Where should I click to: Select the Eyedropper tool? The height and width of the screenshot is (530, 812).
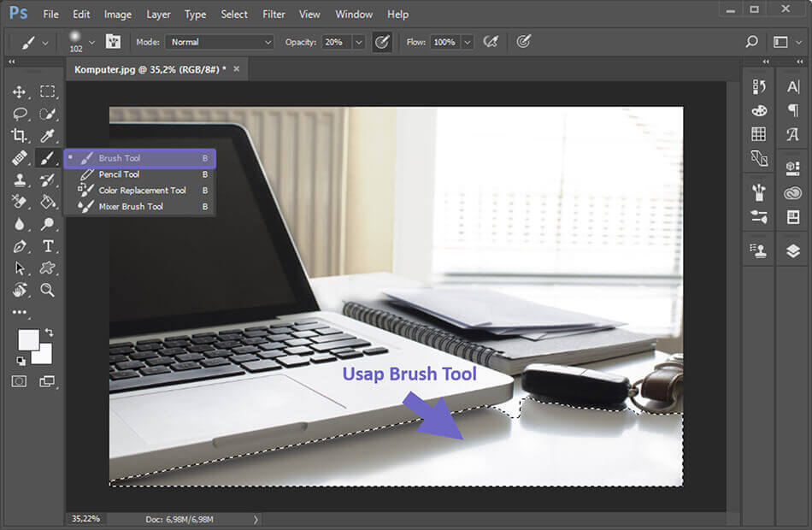[x=48, y=135]
